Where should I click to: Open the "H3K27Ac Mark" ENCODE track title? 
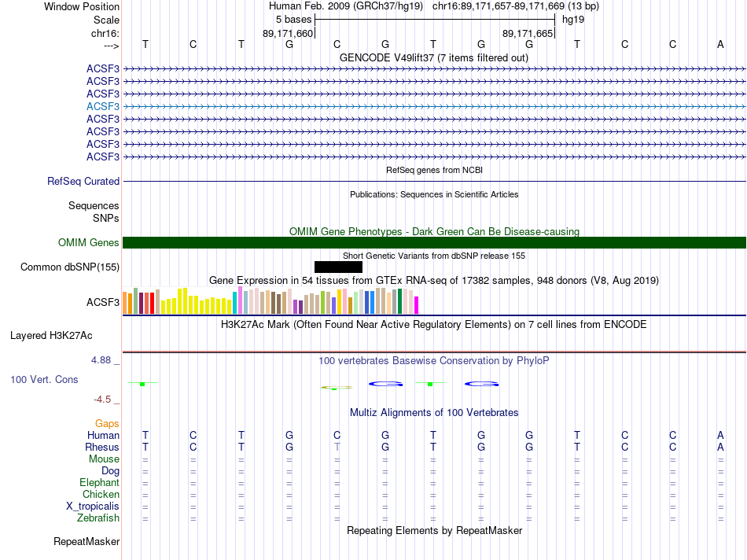point(434,325)
